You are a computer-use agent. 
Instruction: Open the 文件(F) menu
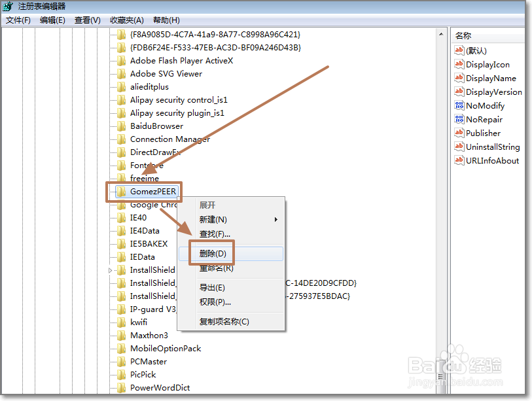18,20
